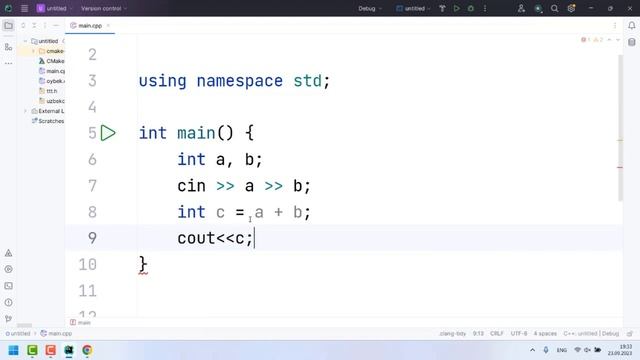640x360 pixels.
Task: Open Windows Start menu
Action: coord(13,350)
